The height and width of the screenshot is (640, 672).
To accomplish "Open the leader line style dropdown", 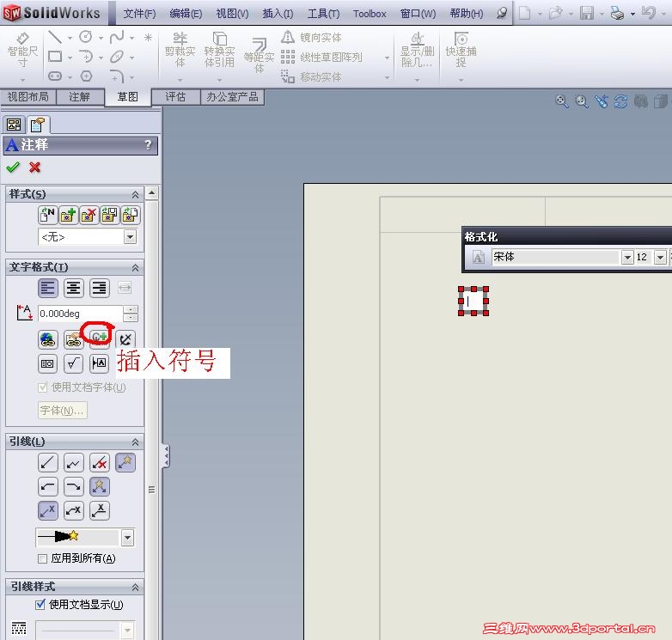I will coord(127,631).
